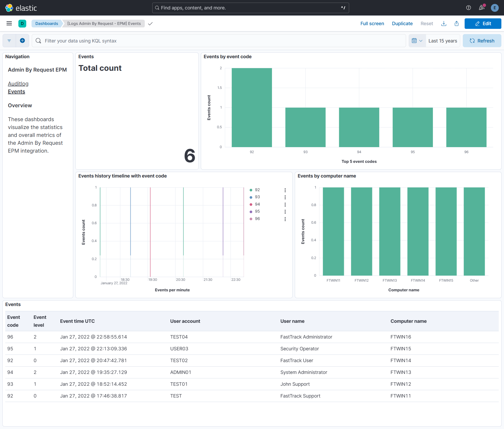The height and width of the screenshot is (429, 504).
Task: Toggle legend color dot for 94
Action: (x=251, y=205)
